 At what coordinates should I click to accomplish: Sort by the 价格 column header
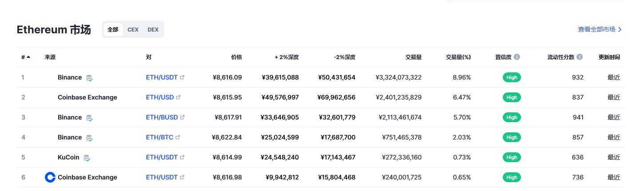tap(236, 57)
